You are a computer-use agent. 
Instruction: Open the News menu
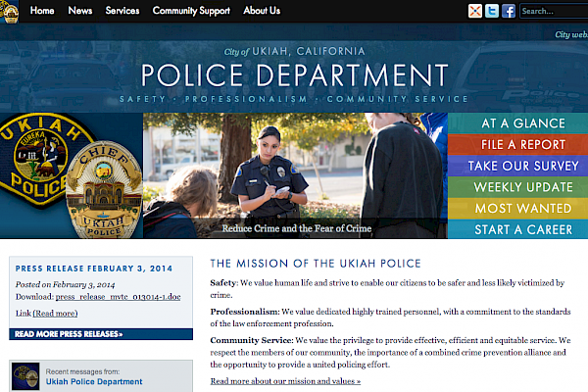[x=80, y=11]
